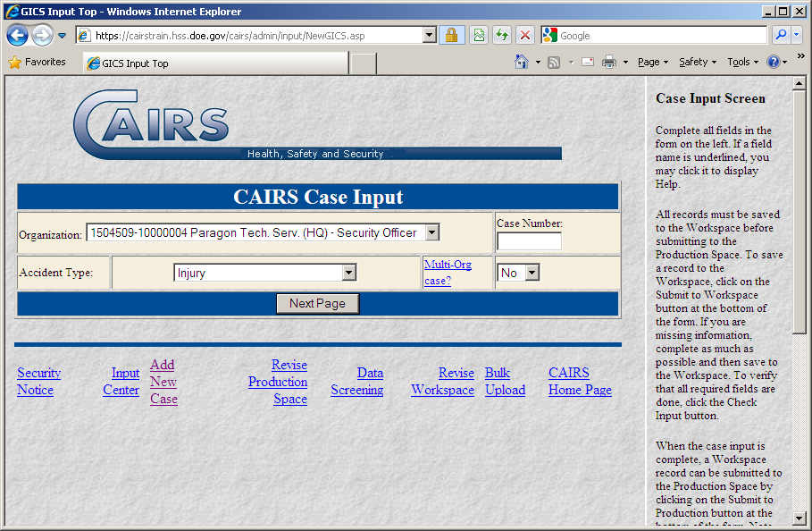This screenshot has height=531, width=812.
Task: Select the GICS Input Top tab
Action: click(215, 63)
